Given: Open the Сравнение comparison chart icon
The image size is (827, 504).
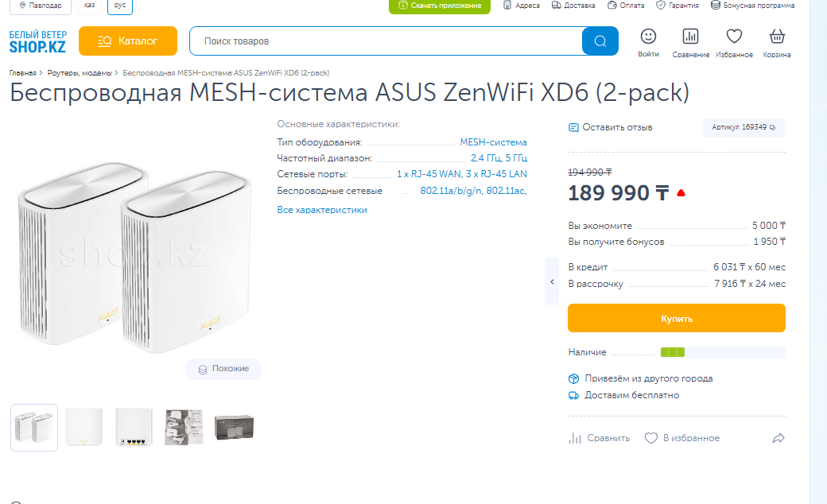Looking at the screenshot, I should [690, 37].
